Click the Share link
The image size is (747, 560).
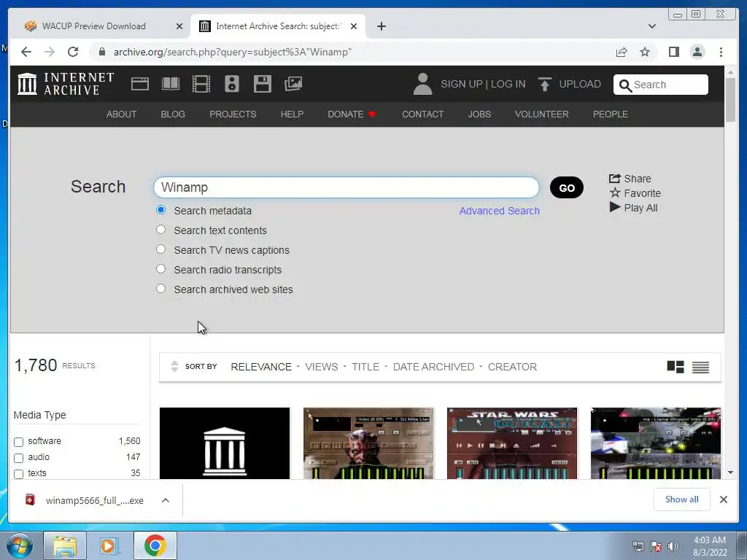click(630, 179)
